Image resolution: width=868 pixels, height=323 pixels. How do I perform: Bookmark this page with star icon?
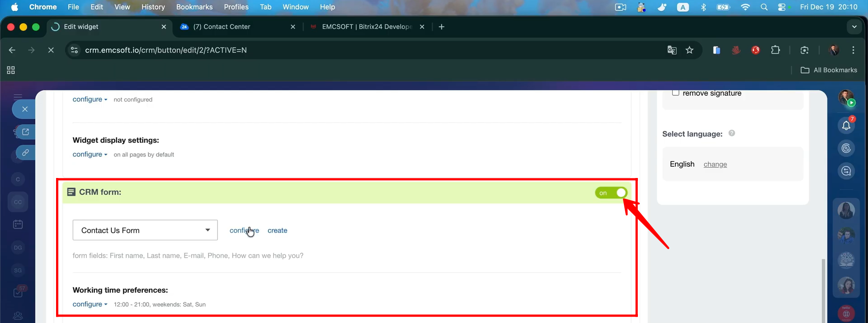coord(689,50)
